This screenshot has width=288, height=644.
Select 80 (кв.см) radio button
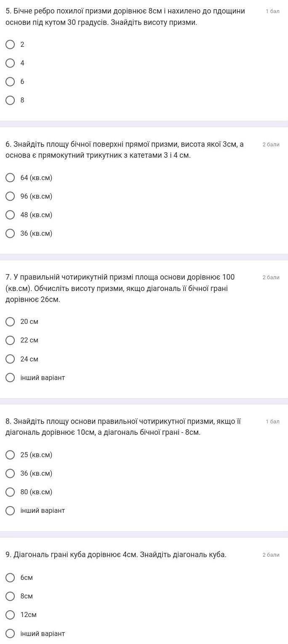point(10,492)
